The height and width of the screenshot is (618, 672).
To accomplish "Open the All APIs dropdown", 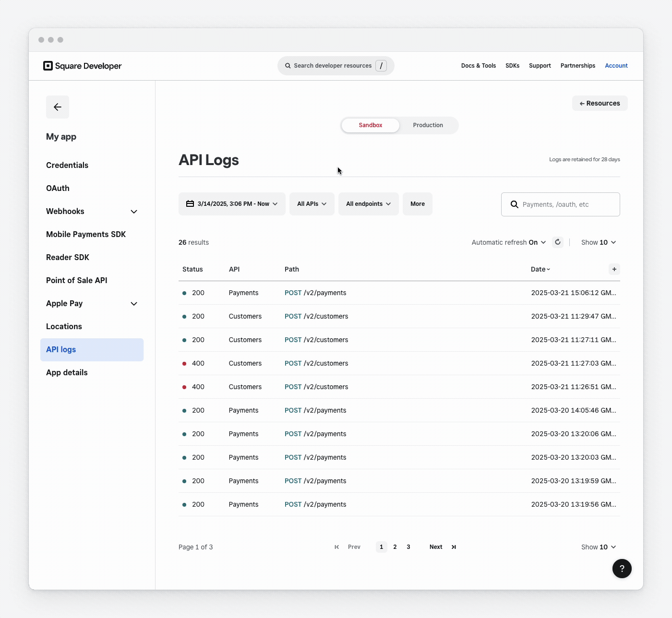I will (x=312, y=204).
